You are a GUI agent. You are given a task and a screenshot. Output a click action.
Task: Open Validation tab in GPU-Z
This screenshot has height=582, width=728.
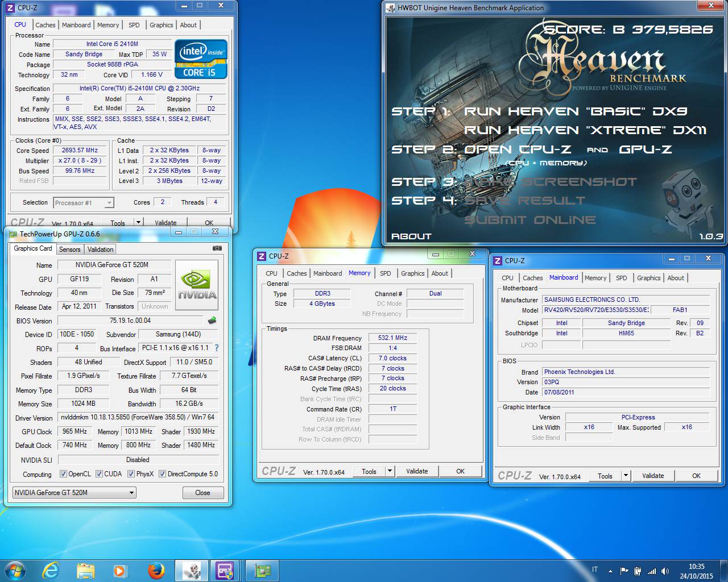(x=101, y=250)
